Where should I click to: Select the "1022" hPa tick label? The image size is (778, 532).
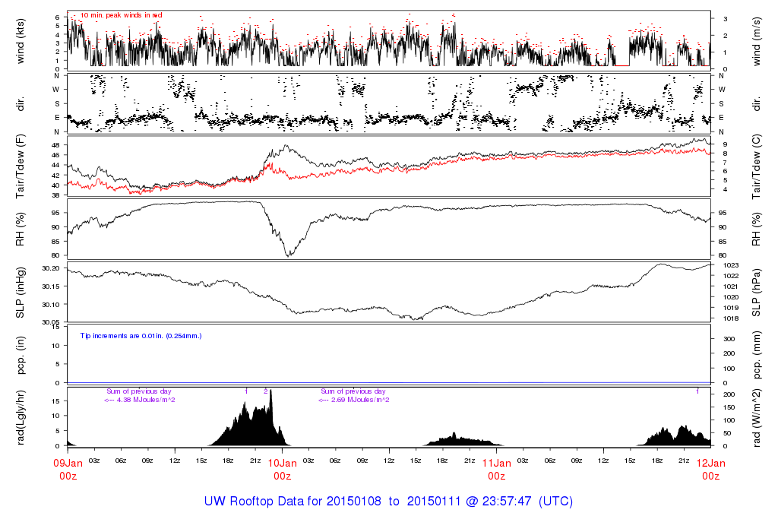click(731, 276)
